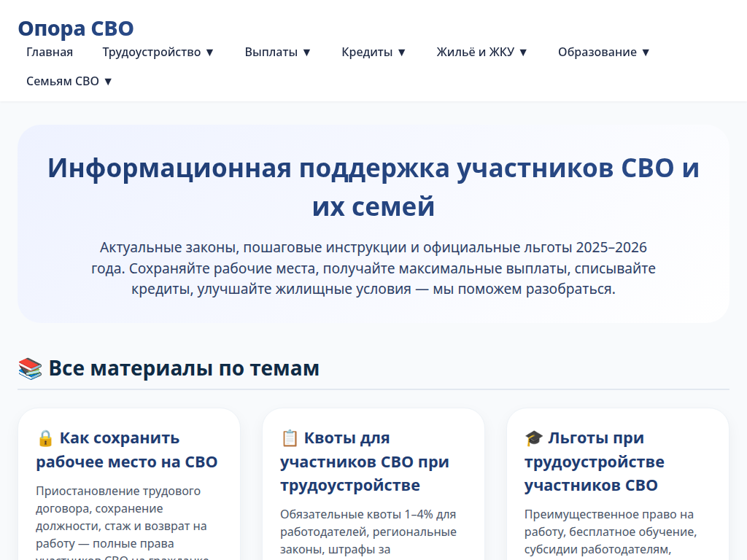Viewport: 747px width, 560px height.
Task: Click the Все материалы по темам section heading
Action: (x=169, y=368)
